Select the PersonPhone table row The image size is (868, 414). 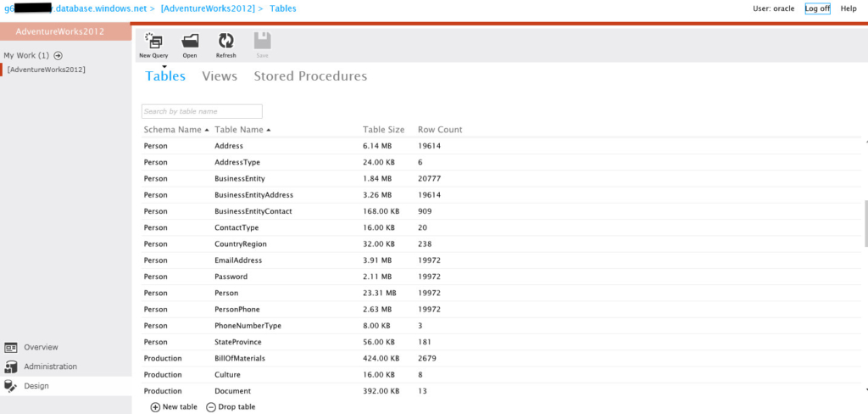pyautogui.click(x=502, y=310)
